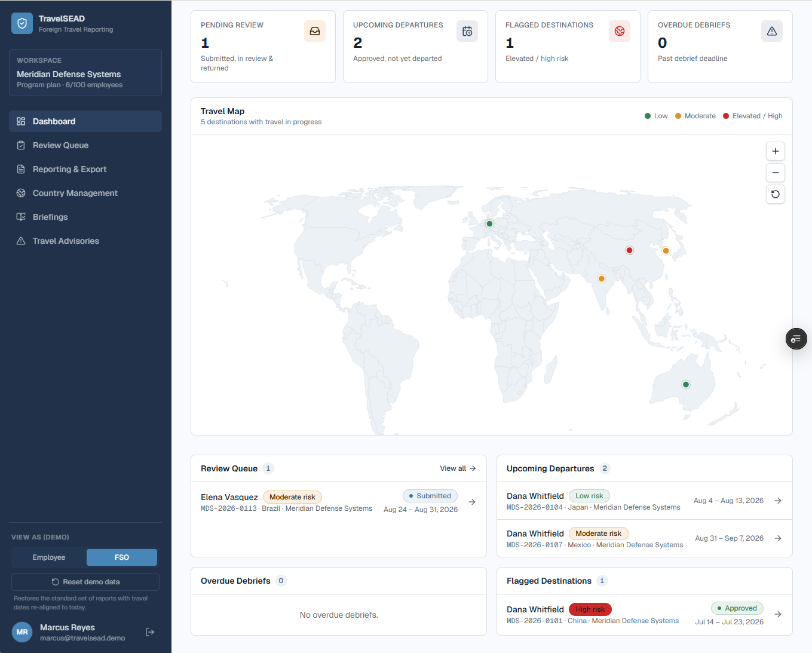The height and width of the screenshot is (653, 812).
Task: Open Dana Whitfield Mexico trip arrow
Action: tap(778, 538)
